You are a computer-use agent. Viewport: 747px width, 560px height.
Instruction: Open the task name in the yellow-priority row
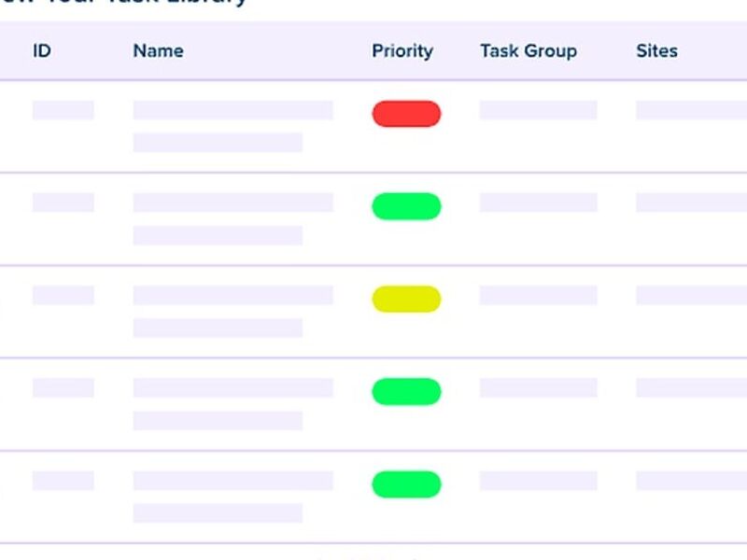[233, 312]
